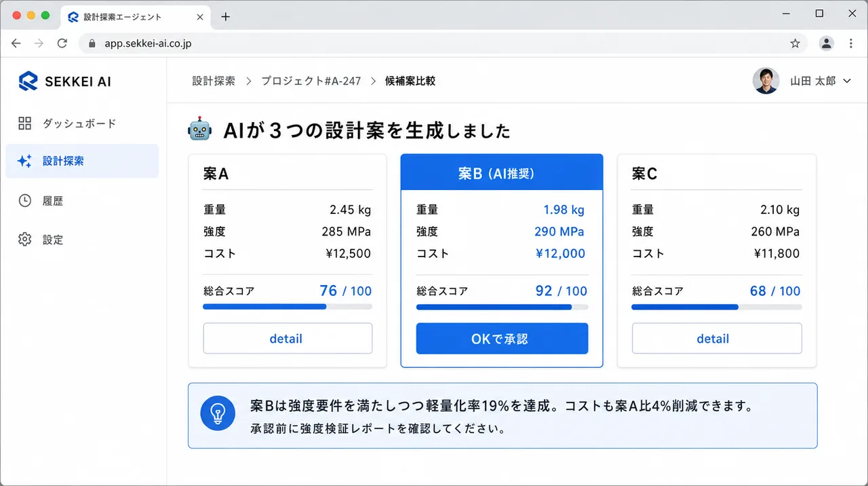Click the SEKKEI AI brand name text
Image resolution: width=868 pixels, height=486 pixels.
coord(78,81)
